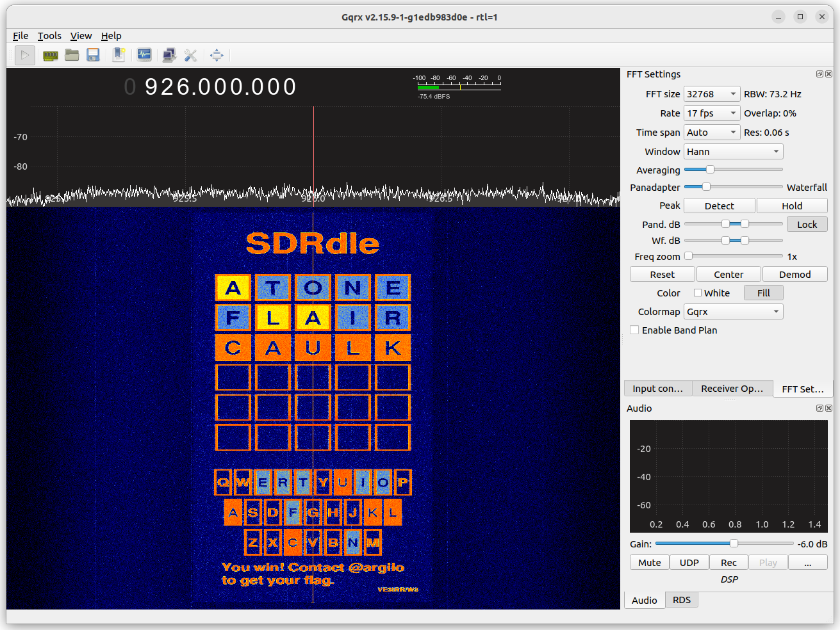The width and height of the screenshot is (840, 630).
Task: Open the DSP options wrench icon
Action: tap(191, 55)
